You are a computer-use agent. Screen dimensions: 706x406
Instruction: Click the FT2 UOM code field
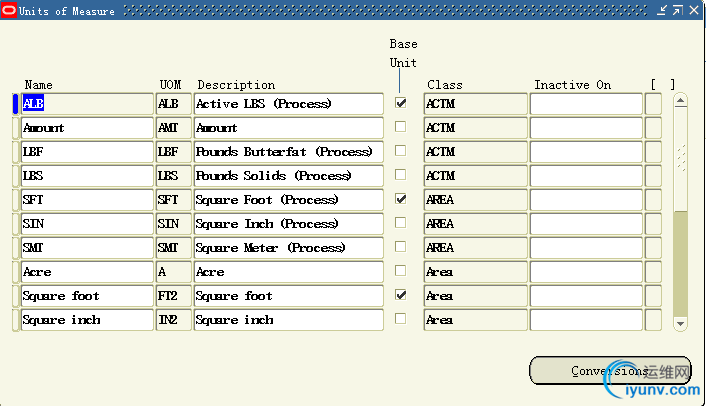point(174,296)
